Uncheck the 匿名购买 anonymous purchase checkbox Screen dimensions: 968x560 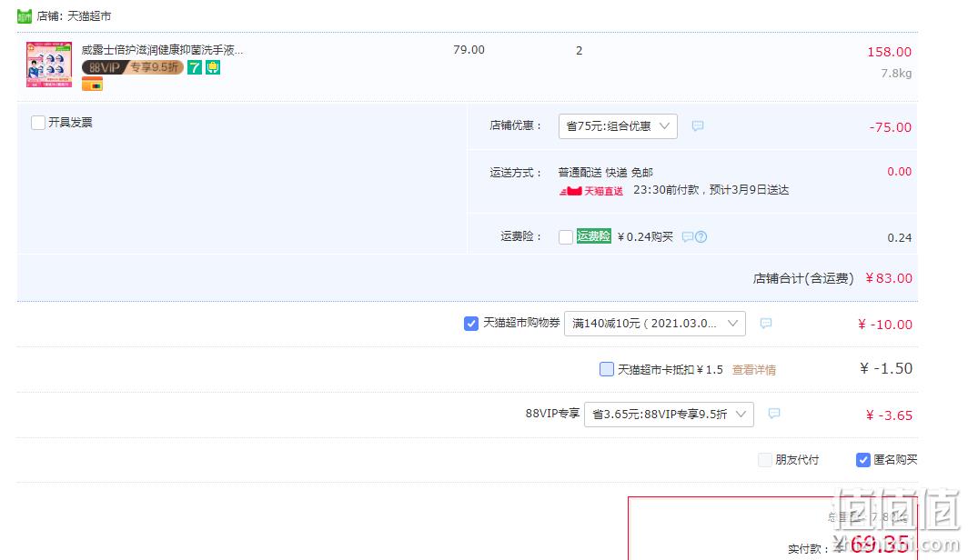click(863, 459)
